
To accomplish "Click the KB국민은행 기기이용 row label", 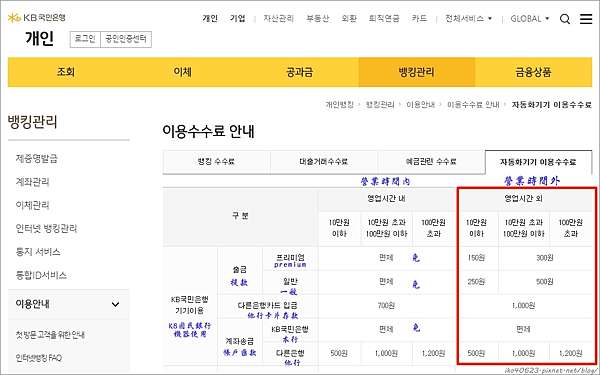I will tap(189, 305).
